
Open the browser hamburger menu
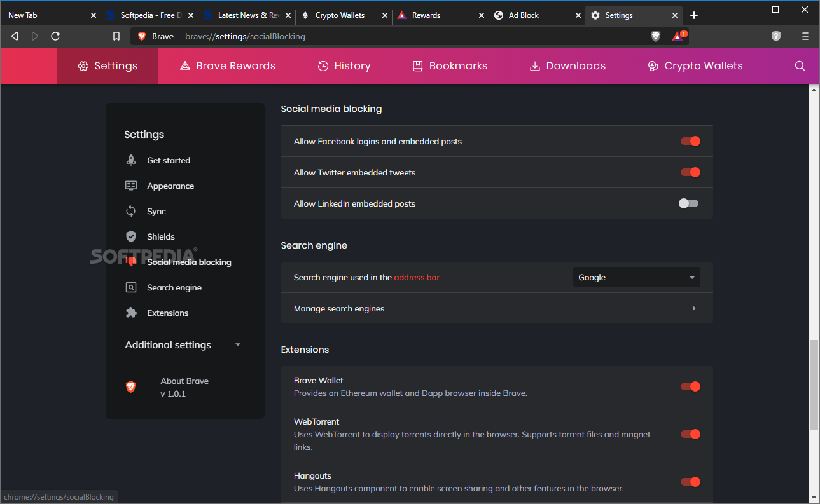805,36
